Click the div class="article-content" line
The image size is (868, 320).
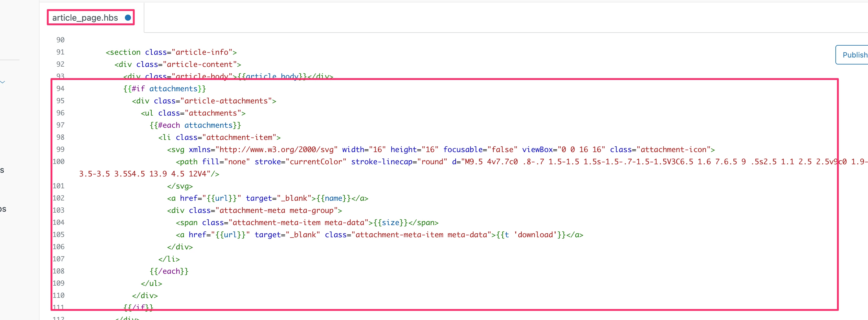pos(178,64)
